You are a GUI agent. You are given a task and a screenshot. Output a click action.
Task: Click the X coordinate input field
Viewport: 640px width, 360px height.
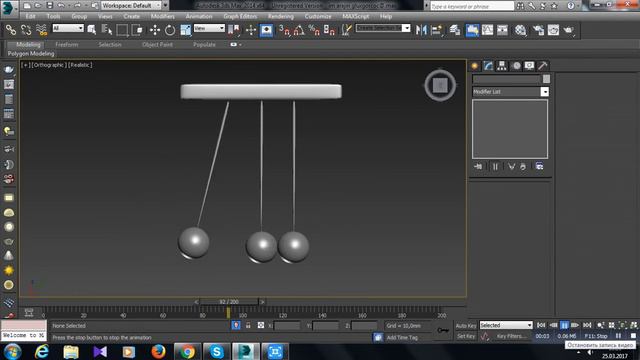coord(287,326)
